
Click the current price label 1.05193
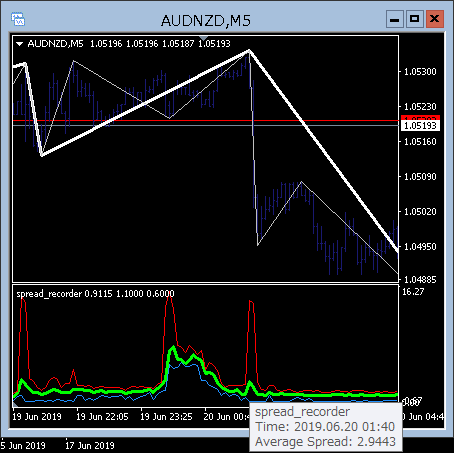point(420,126)
